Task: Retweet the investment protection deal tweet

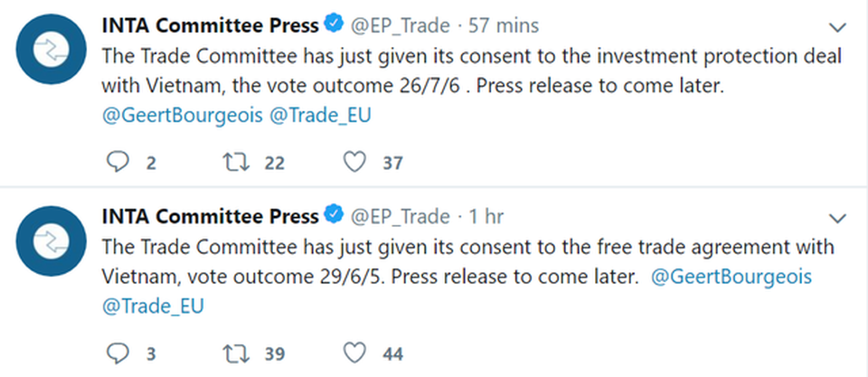Action: click(x=235, y=163)
